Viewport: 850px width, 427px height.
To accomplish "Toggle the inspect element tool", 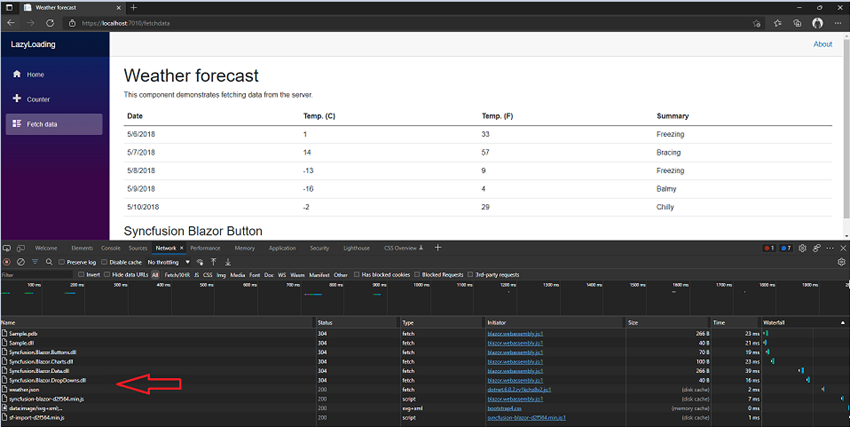I will coord(7,248).
